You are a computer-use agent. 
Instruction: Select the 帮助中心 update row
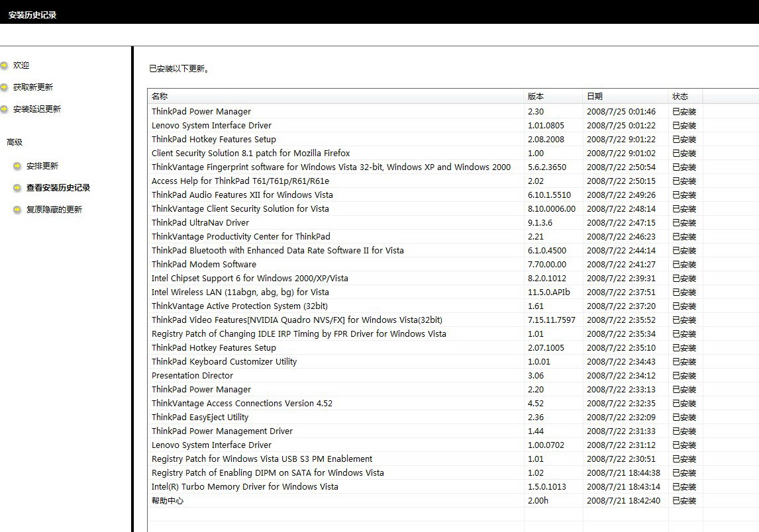168,501
